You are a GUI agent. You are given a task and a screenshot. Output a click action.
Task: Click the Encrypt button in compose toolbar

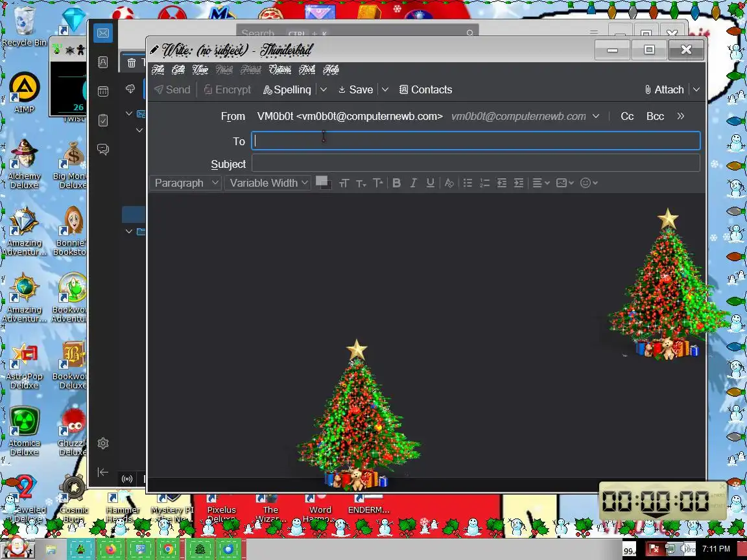[x=227, y=89]
